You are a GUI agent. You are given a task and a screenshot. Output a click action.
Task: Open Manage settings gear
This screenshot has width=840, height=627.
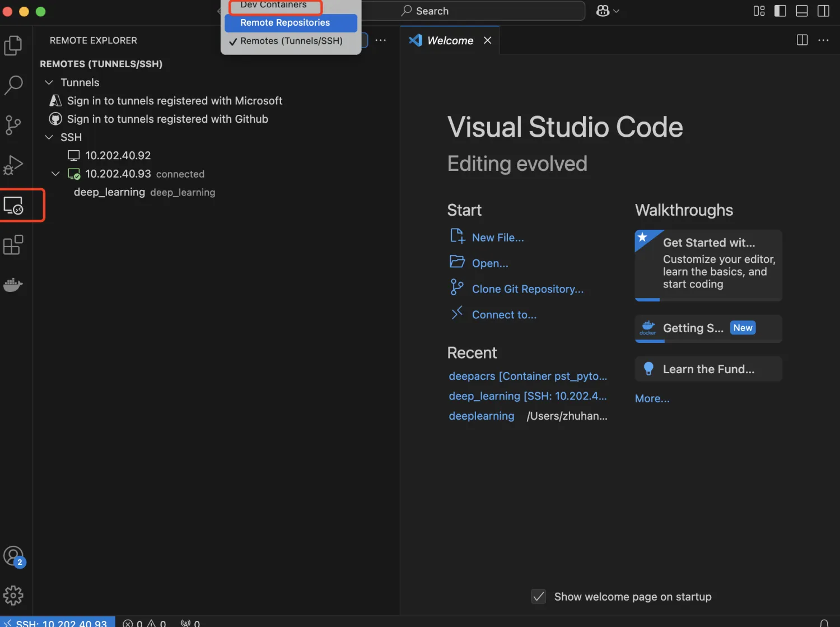click(13, 595)
